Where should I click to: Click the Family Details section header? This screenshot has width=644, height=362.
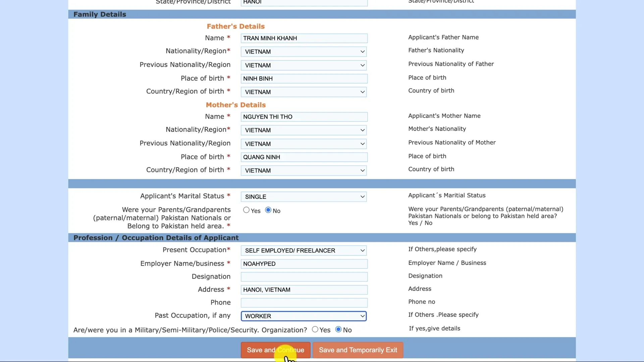100,14
